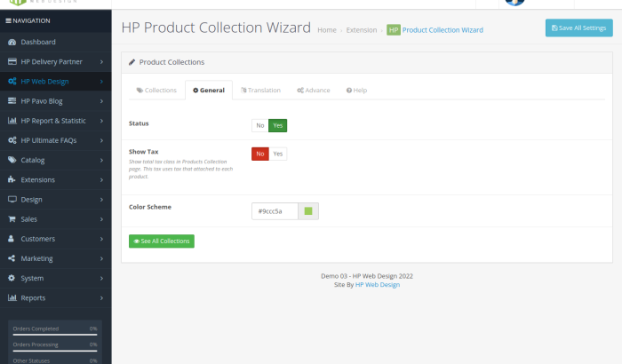Open the Help tab
Image resolution: width=622 pixels, height=364 pixels.
pyautogui.click(x=356, y=91)
